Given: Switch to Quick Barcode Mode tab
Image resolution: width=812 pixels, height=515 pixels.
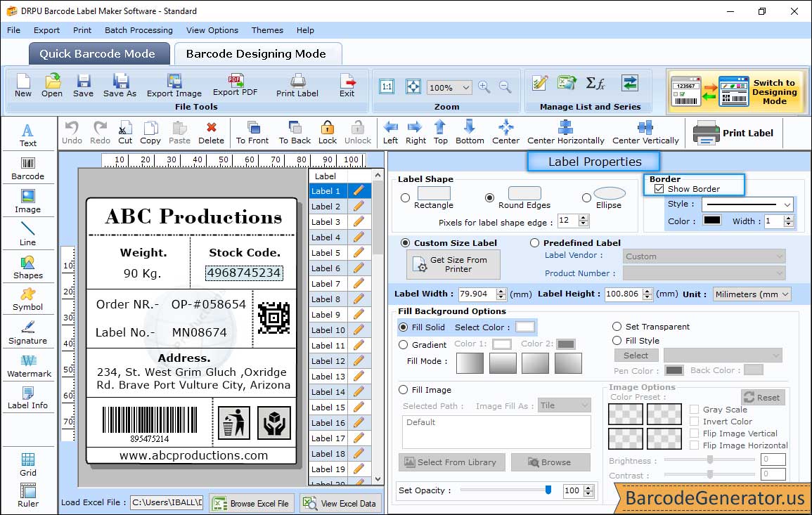Looking at the screenshot, I should click(98, 54).
